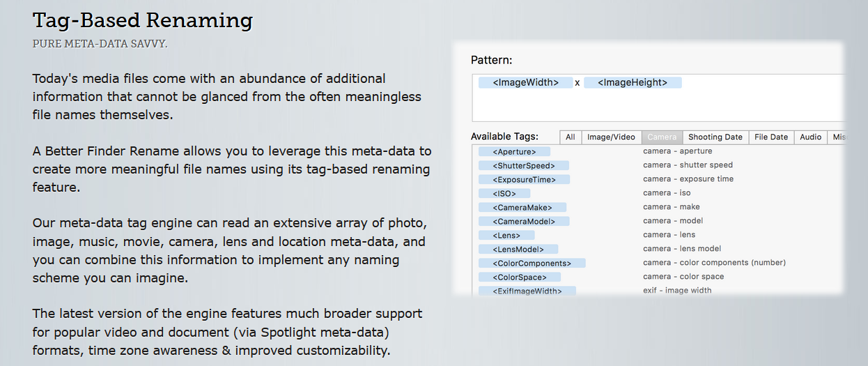Screen dimensions: 868x366
Task: Click the 'camera - lens model' description
Action: pyautogui.click(x=681, y=249)
